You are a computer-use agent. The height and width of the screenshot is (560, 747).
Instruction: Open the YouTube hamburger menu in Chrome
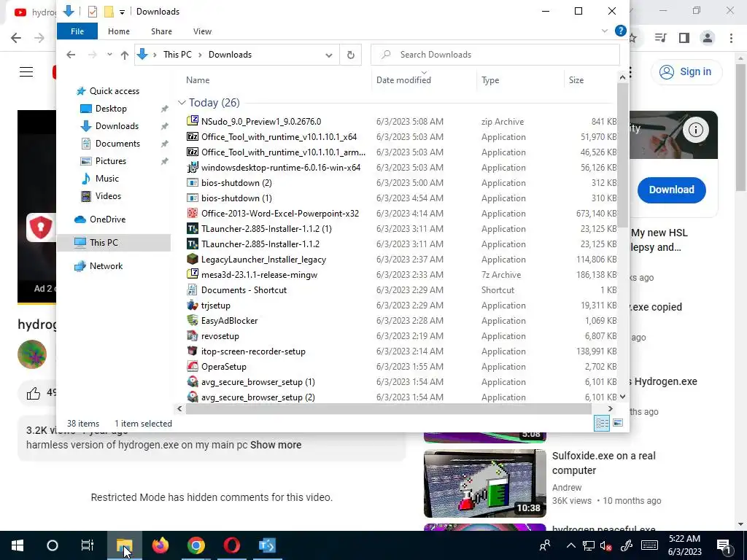tap(26, 72)
